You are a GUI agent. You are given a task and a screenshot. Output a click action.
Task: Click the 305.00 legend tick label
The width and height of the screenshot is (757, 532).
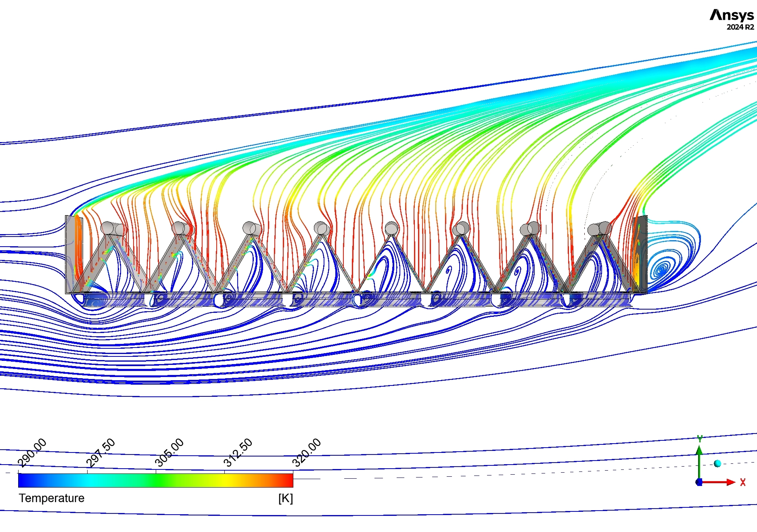tap(169, 451)
